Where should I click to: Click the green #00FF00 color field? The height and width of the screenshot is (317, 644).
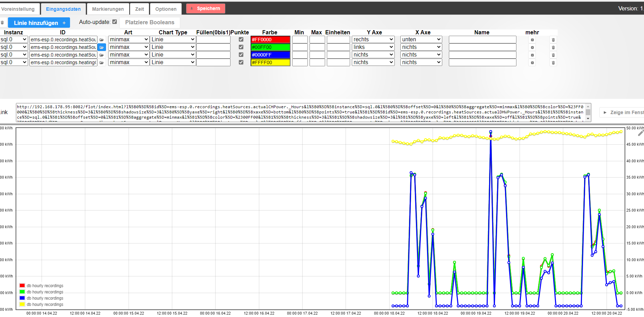click(x=270, y=47)
